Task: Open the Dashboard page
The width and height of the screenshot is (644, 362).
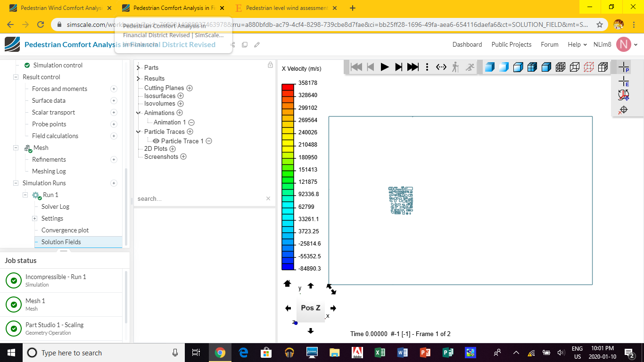Action: [467, 44]
